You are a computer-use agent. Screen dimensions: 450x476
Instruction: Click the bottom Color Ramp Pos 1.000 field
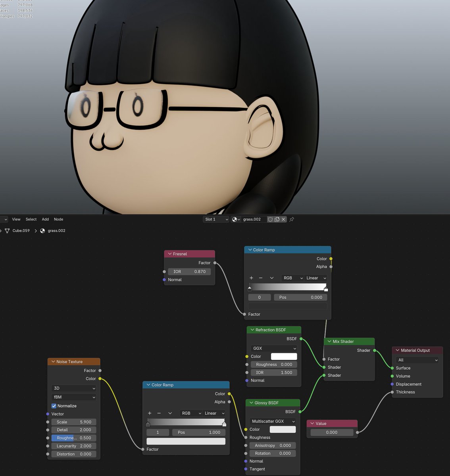point(199,432)
